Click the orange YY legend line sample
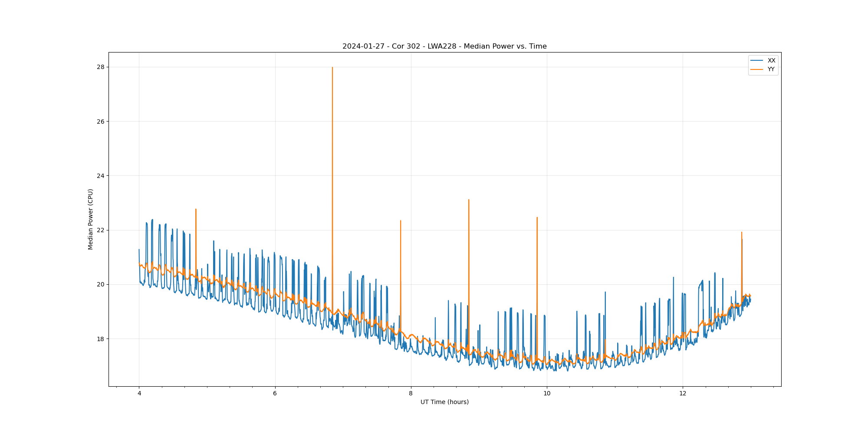 pos(757,69)
